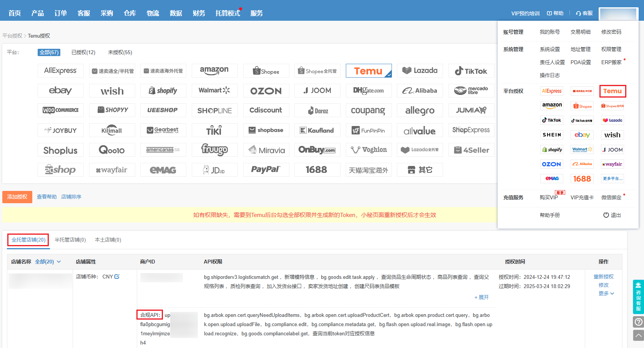Select the Lazada platform tile in the main grid
644x348 pixels.
(x=420, y=71)
